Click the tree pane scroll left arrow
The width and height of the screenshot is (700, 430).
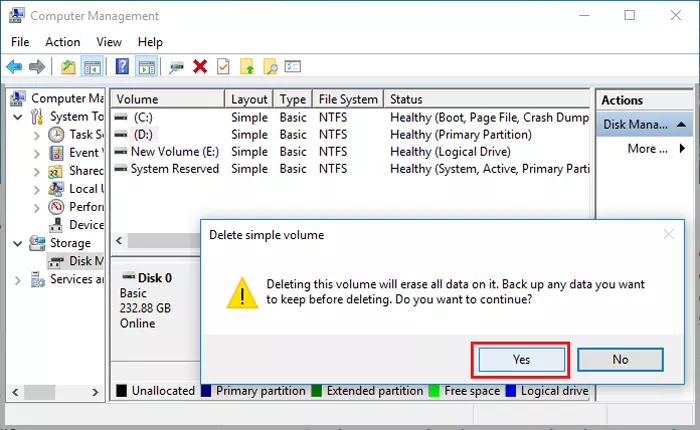coord(15,392)
